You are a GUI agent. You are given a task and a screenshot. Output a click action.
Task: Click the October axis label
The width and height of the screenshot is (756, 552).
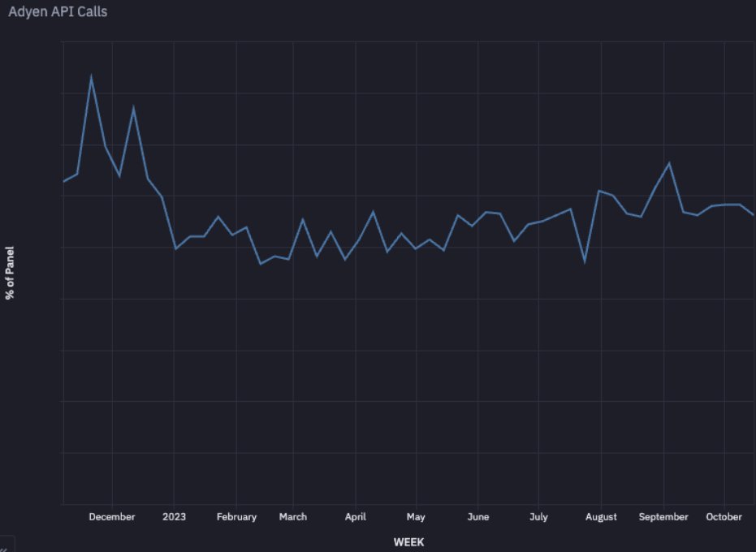pyautogui.click(x=724, y=516)
